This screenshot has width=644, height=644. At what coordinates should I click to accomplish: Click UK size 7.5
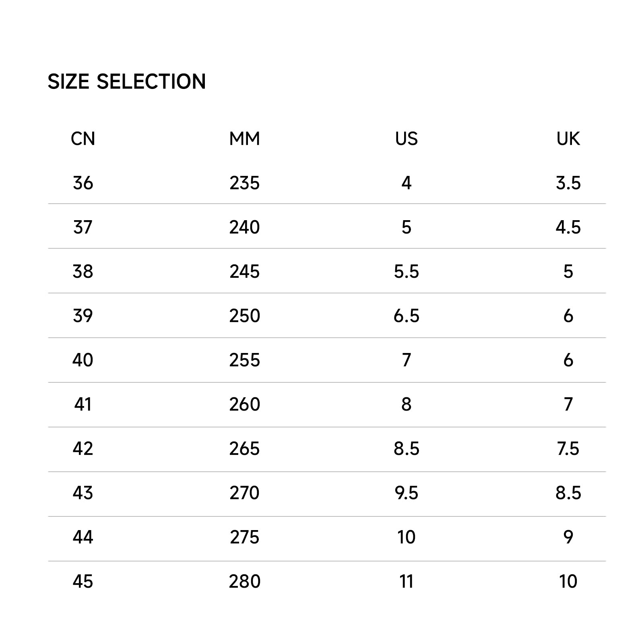pos(568,449)
